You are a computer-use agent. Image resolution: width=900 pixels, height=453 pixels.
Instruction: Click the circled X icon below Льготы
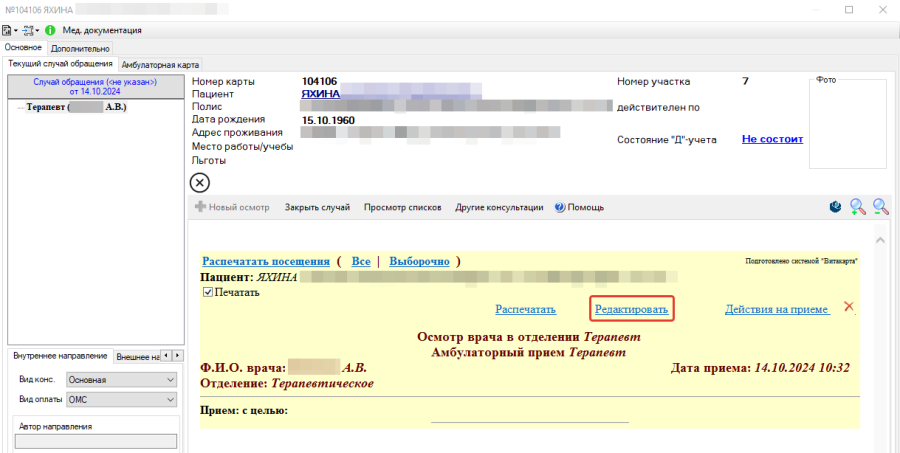[200, 182]
